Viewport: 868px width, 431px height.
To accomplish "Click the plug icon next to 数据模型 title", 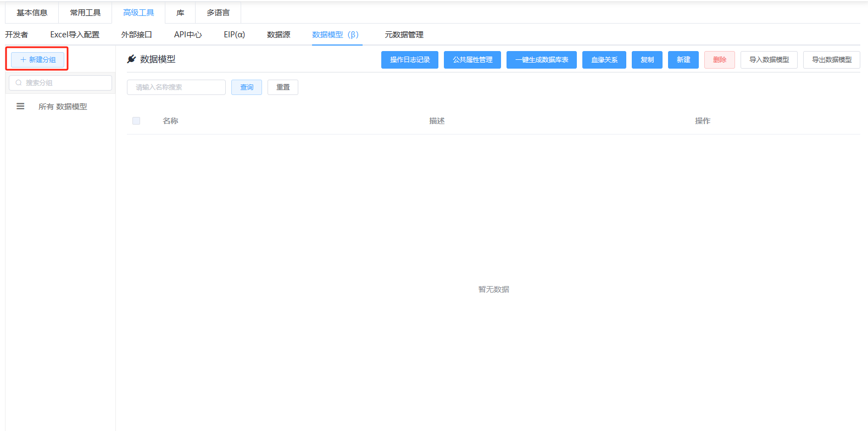I will click(x=131, y=59).
